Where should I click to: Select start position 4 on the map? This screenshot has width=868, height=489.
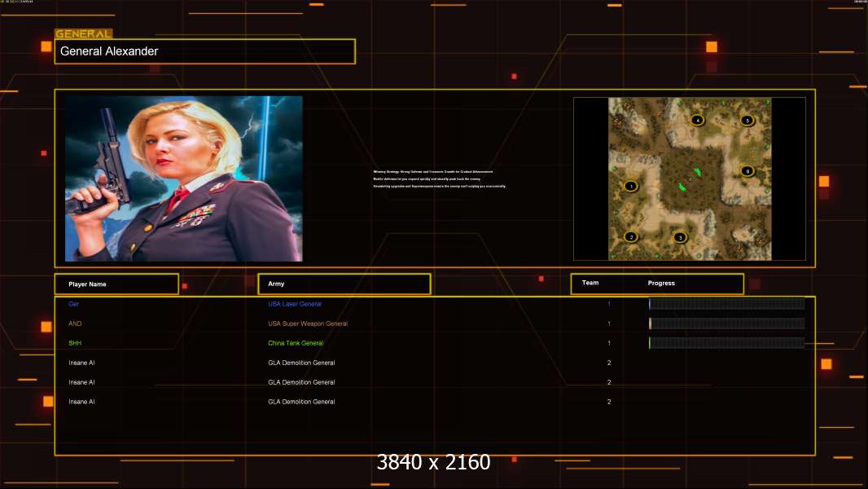click(698, 120)
